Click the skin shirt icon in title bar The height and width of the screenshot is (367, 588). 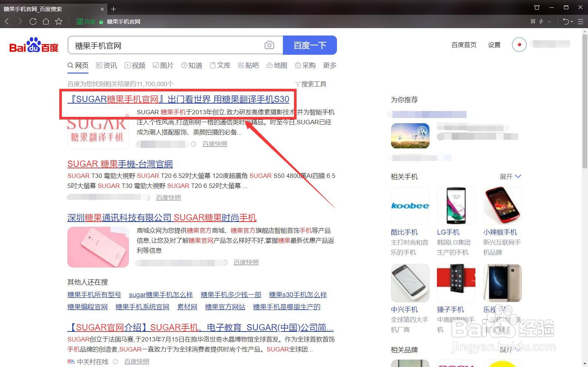click(537, 7)
